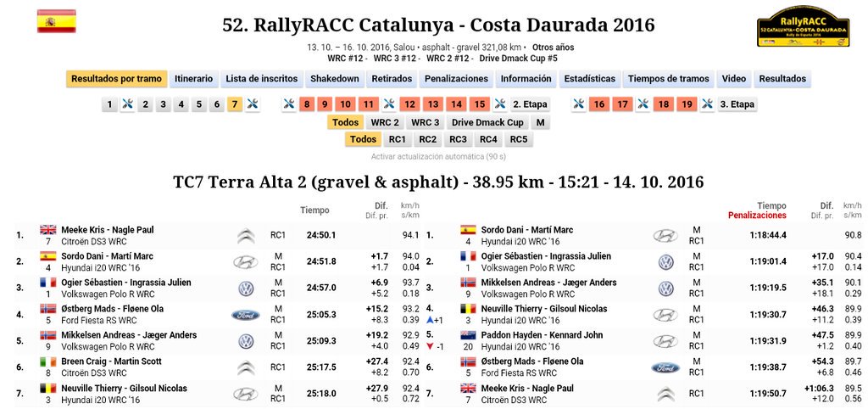868x409 pixels.
Task: Click Citroën logo in Meeke overall row
Action: click(x=665, y=394)
